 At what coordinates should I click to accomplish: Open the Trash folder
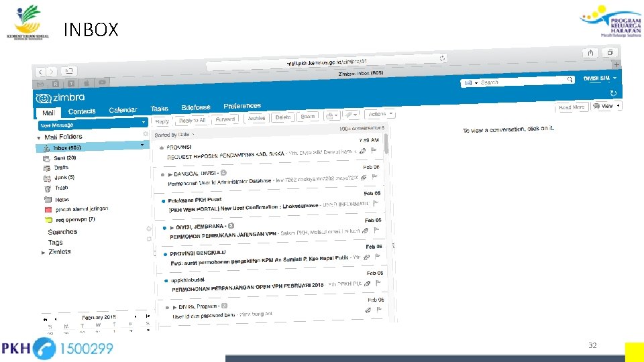(x=62, y=188)
